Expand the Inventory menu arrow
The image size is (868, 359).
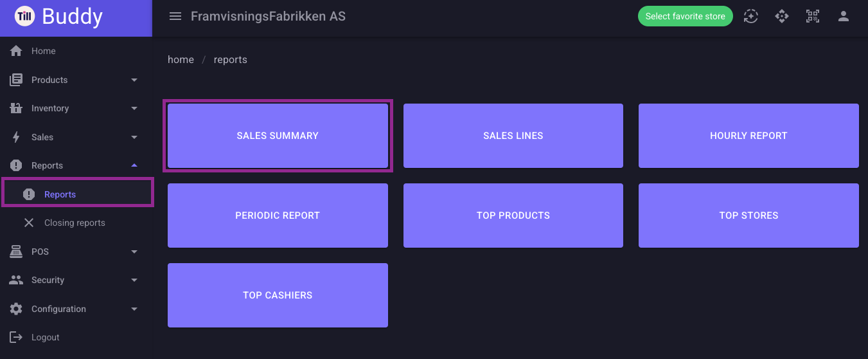pos(134,108)
